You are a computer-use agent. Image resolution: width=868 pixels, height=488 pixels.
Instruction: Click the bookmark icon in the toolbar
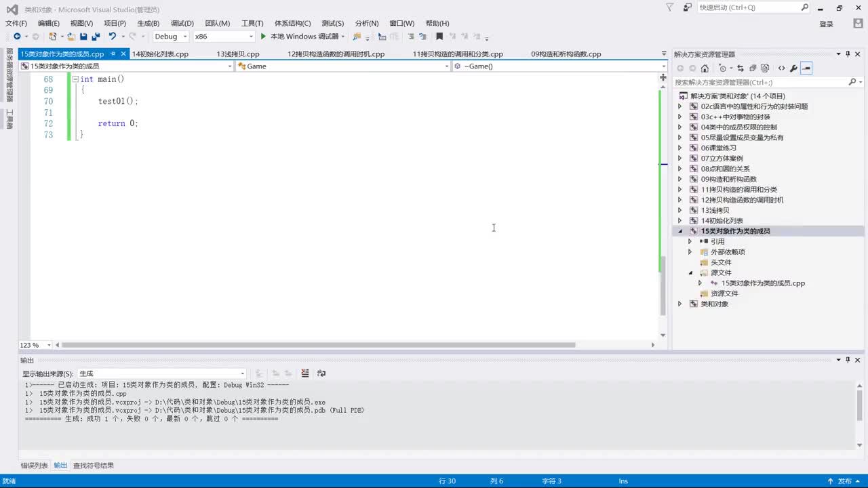click(x=439, y=37)
